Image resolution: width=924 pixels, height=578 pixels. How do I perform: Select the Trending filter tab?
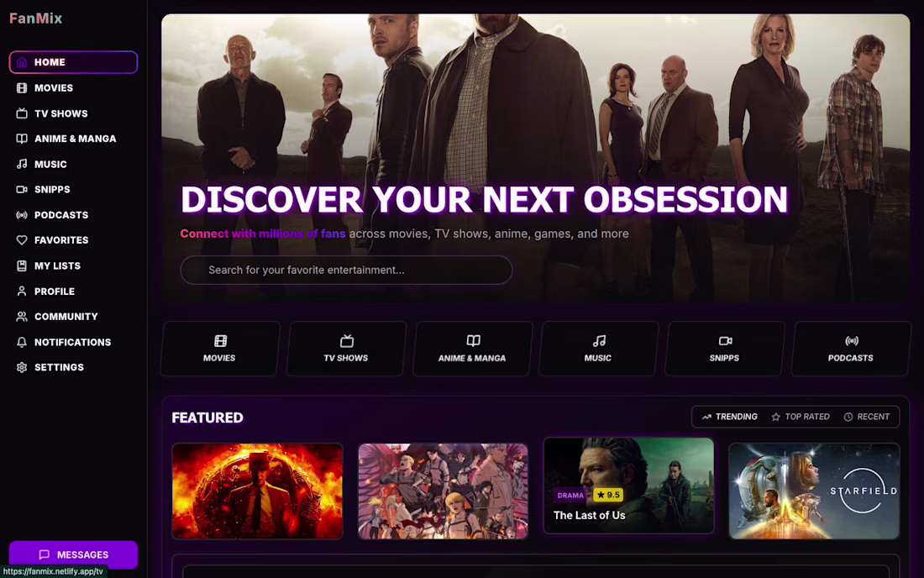click(x=729, y=417)
